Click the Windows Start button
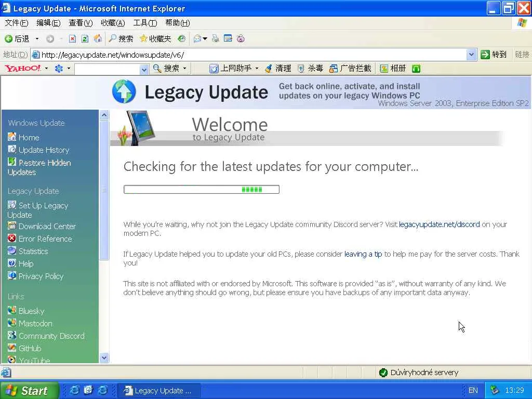 pyautogui.click(x=29, y=391)
